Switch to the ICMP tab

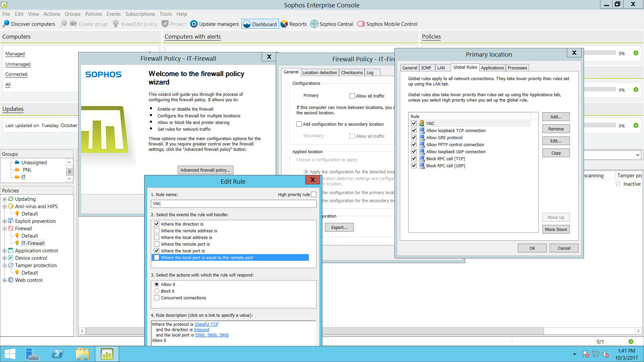coord(426,68)
